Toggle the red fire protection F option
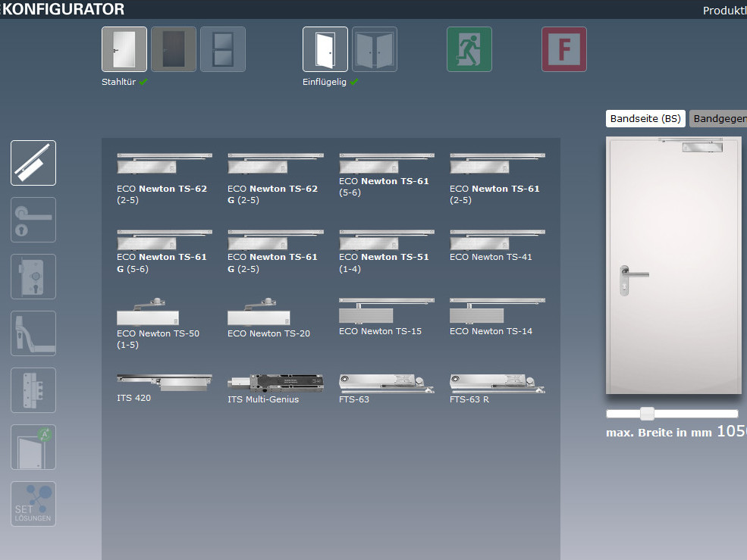Viewport: 747px width, 560px height. click(x=564, y=49)
